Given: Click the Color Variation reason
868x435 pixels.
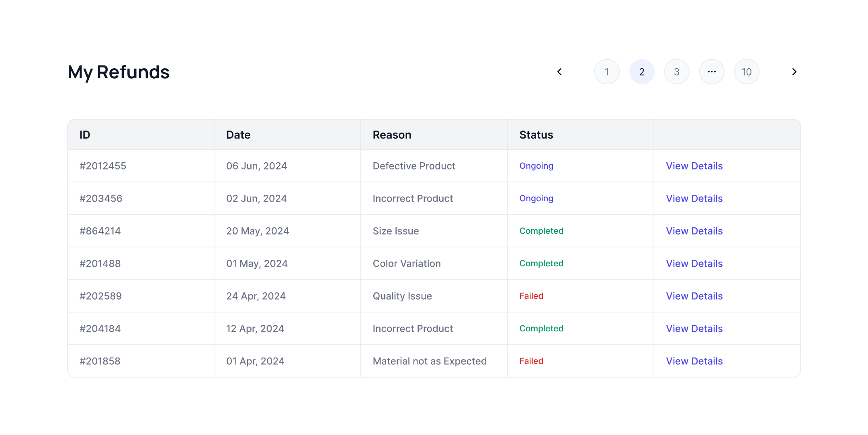Looking at the screenshot, I should [x=407, y=263].
